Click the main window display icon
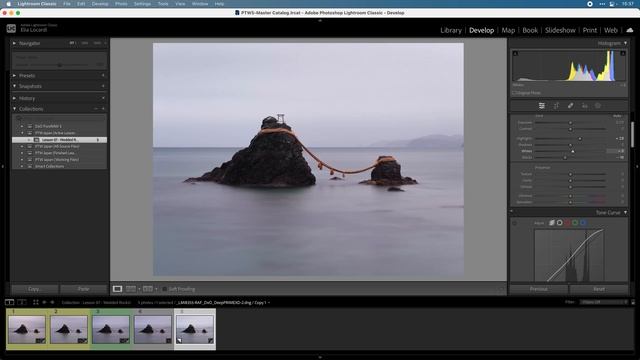 point(9,302)
